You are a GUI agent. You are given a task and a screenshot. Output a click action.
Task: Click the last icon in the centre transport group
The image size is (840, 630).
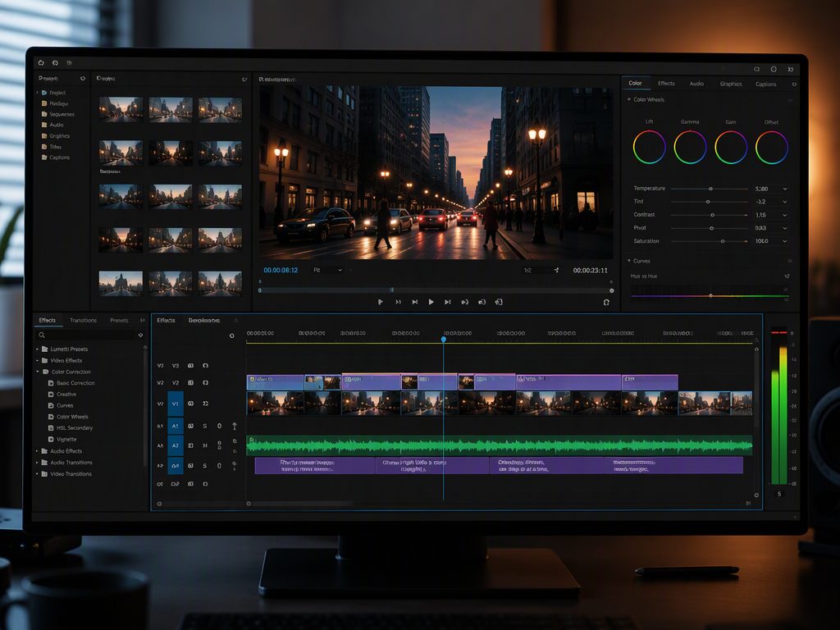(499, 302)
